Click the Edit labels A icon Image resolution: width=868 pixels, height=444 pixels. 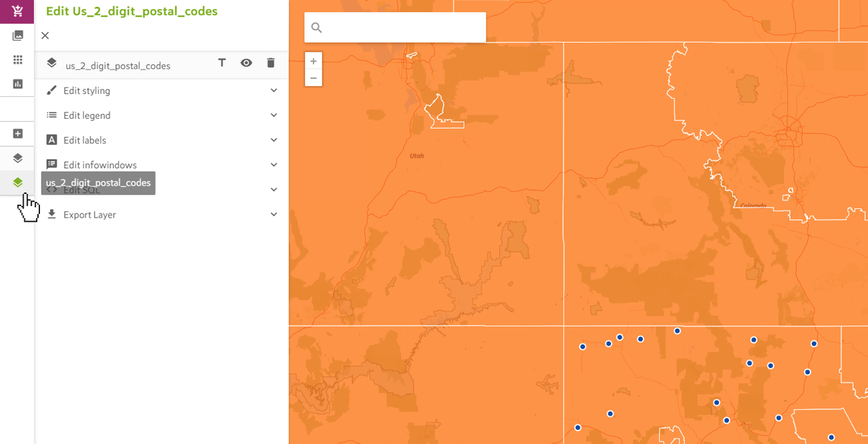pos(52,140)
